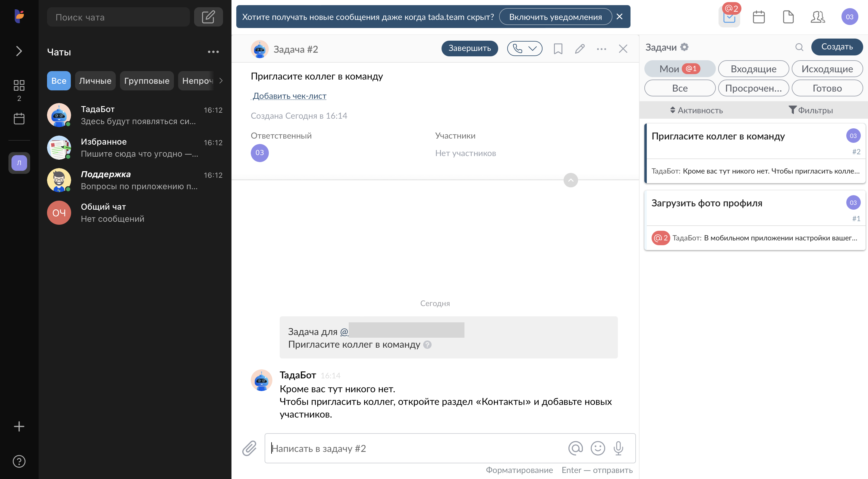The height and width of the screenshot is (479, 868).
Task: Dismiss the notifications banner
Action: point(619,17)
